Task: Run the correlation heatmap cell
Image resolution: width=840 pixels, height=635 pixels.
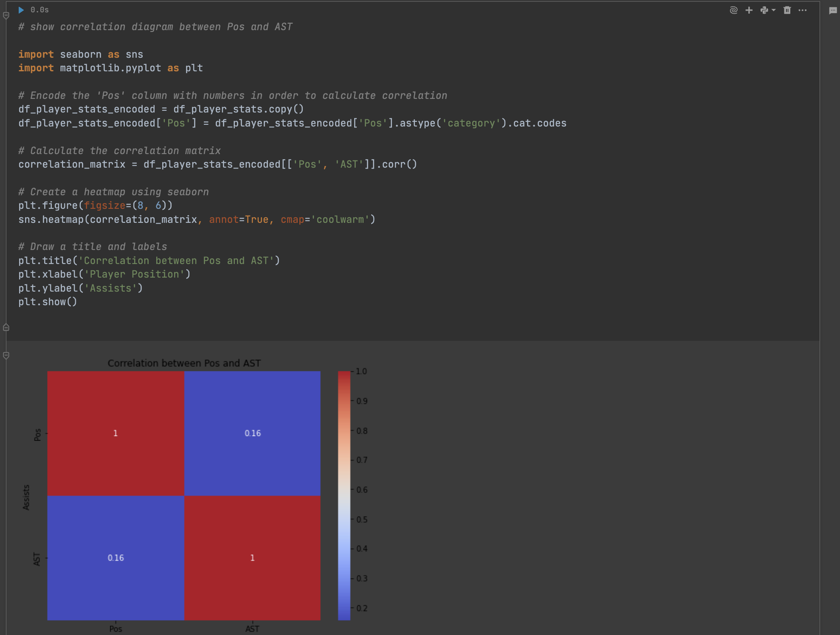Action: [x=21, y=10]
